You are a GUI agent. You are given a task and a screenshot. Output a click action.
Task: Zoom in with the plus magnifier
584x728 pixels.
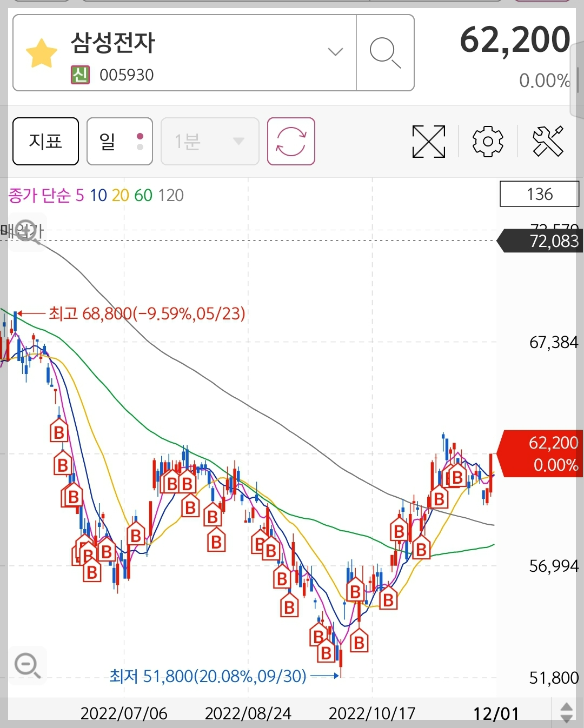click(x=27, y=232)
